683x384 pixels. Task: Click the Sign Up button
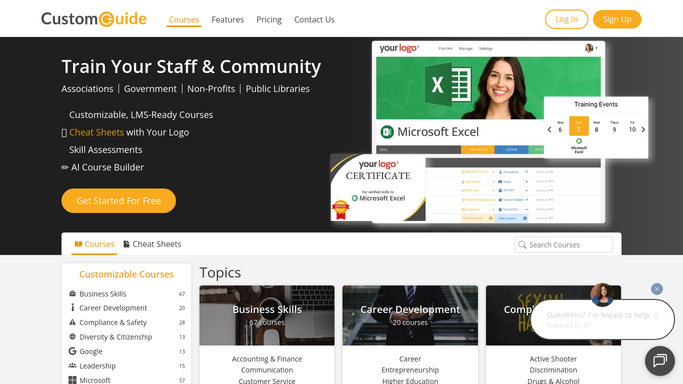(617, 19)
